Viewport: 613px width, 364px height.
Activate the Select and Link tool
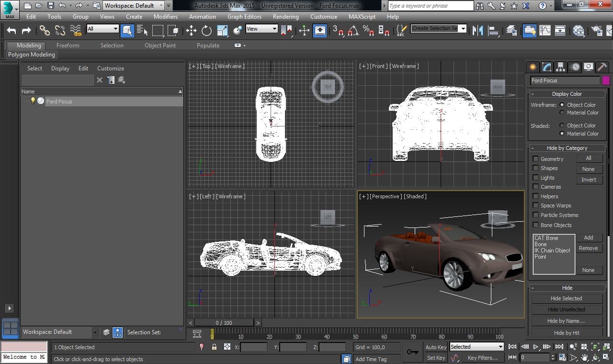click(45, 31)
